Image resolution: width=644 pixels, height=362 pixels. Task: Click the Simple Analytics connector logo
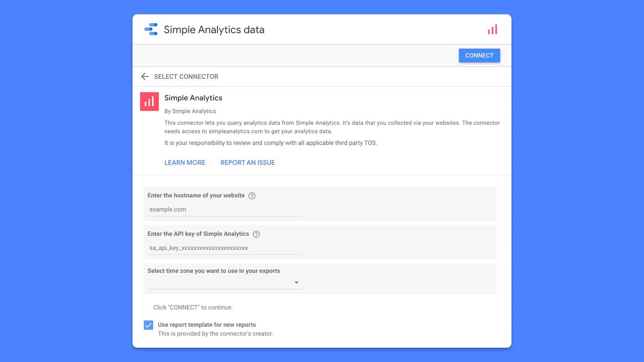(x=149, y=101)
